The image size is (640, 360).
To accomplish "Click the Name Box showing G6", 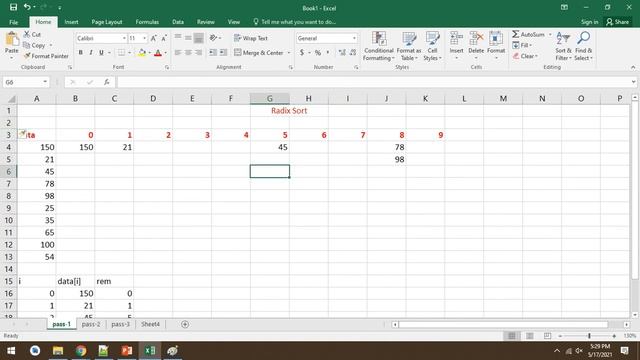I will [x=26, y=82].
